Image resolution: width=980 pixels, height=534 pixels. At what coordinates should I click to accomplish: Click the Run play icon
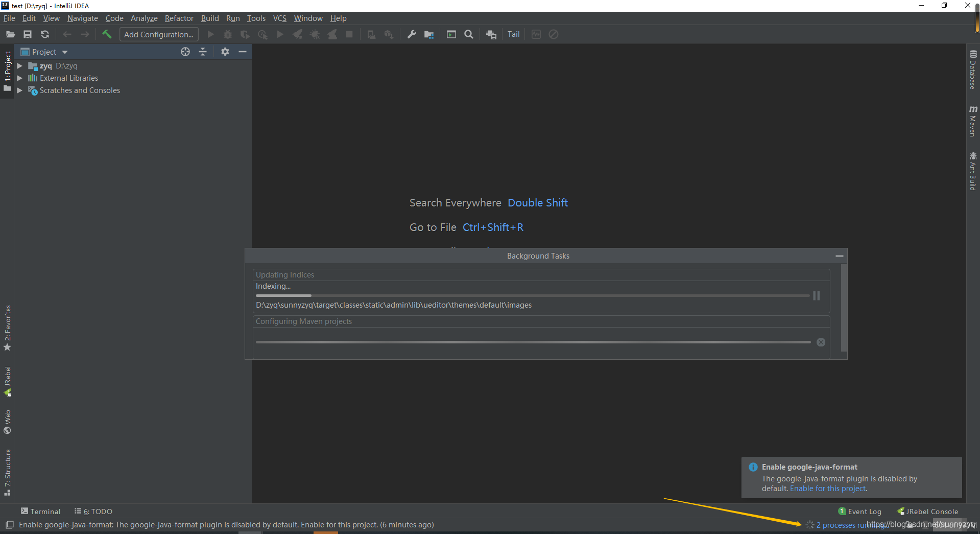pos(210,34)
